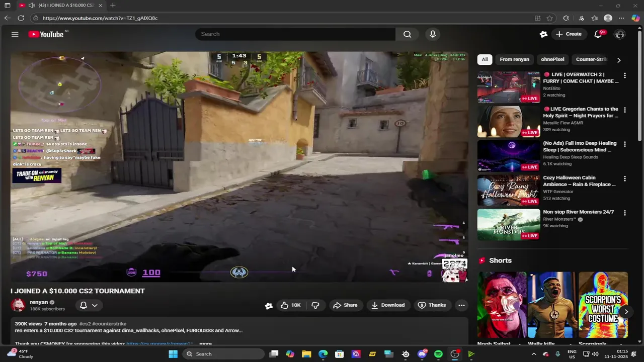Open options menu for Gregorian Chants video

point(625,110)
